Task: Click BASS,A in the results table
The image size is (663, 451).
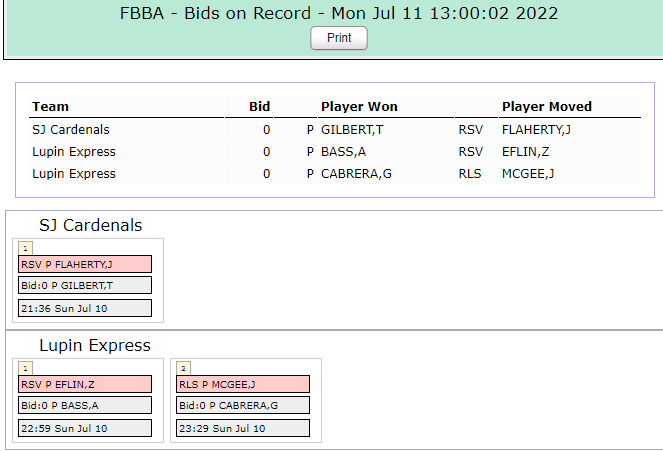Action: point(343,152)
